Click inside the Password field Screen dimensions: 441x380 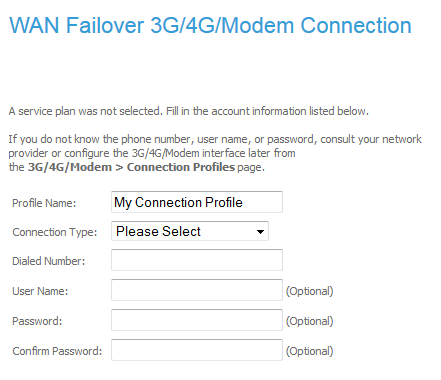click(x=197, y=320)
